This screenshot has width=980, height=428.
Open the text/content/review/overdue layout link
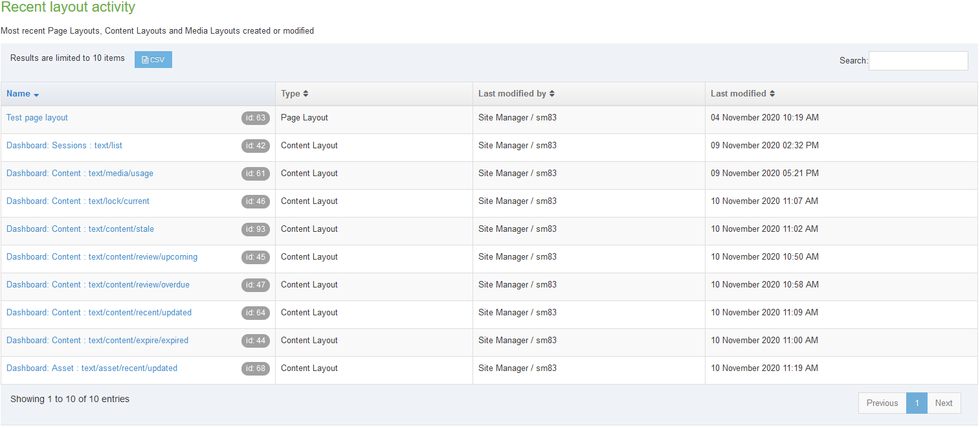point(98,285)
